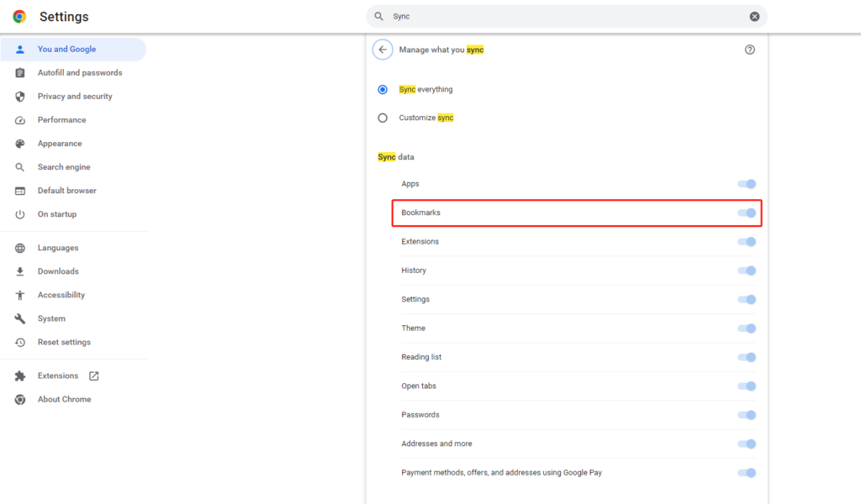The image size is (861, 504).
Task: Open Autofill and passwords section
Action: tap(74, 73)
